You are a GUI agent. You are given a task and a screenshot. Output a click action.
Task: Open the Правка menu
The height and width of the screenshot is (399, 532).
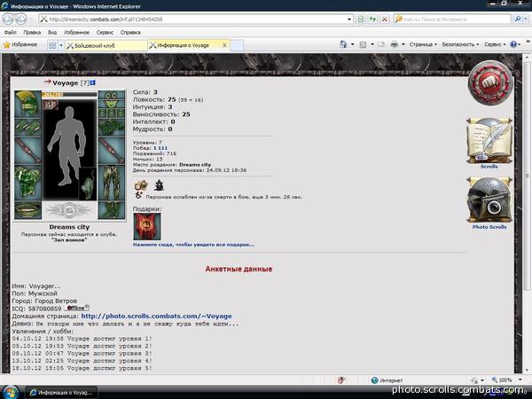[32, 32]
